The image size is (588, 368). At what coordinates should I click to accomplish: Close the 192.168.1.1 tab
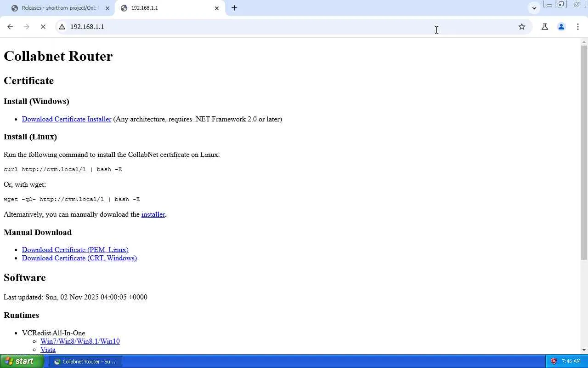point(217,8)
